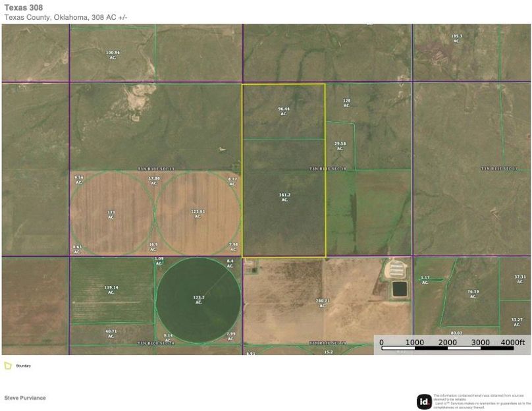Click the 361.2 AC label in yellow parcel

284,197
